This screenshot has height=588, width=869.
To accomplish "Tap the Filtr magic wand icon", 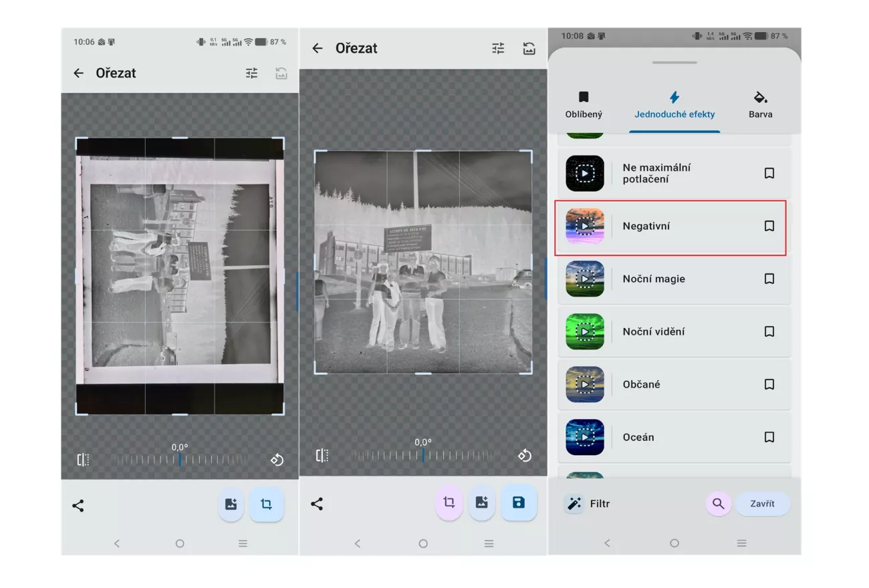I will coord(574,504).
